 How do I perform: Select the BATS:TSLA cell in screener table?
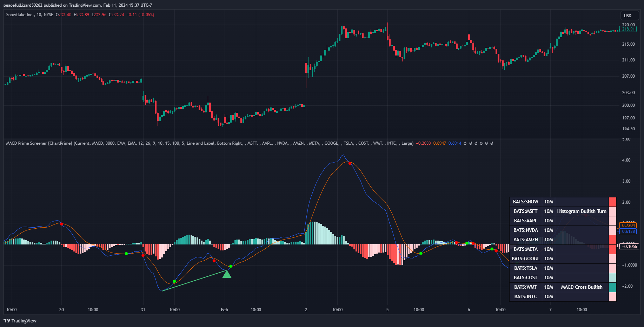525,268
